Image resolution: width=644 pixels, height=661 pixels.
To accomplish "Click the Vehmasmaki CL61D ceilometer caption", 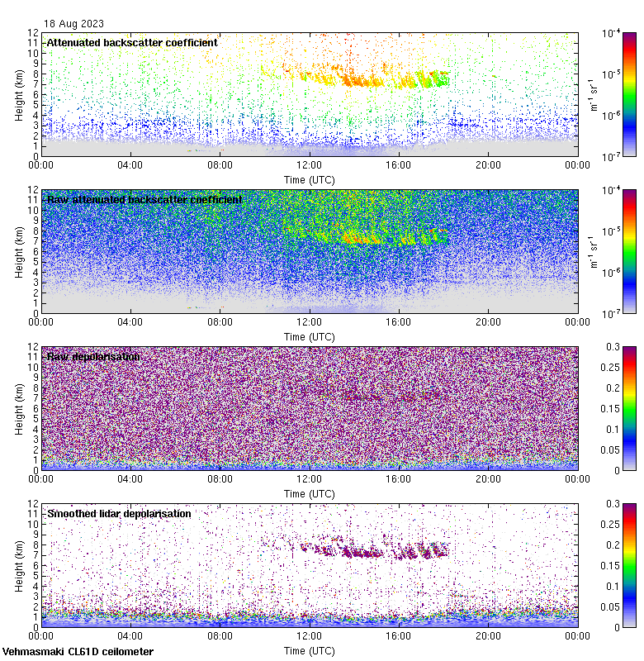I will (x=78, y=651).
